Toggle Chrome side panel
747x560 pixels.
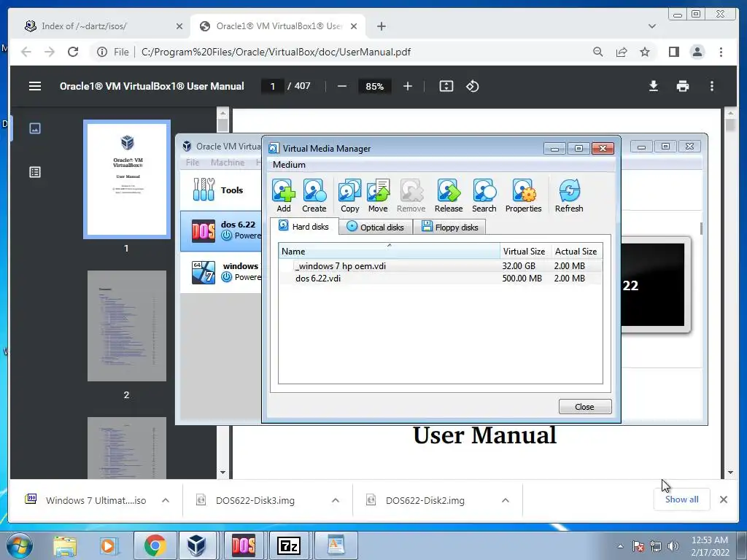coord(673,52)
